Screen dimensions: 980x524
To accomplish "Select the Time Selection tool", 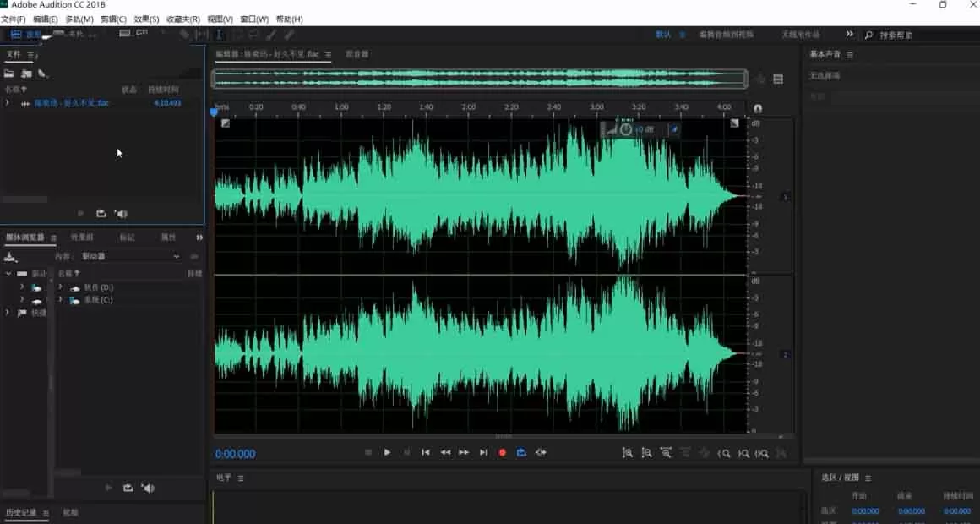I will (x=219, y=35).
